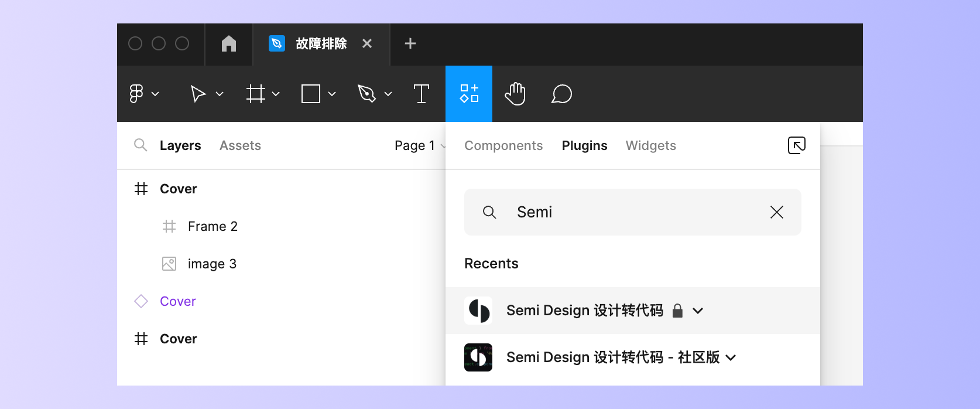Viewport: 980px width, 409px height.
Task: Click the lock icon beside Semi Design
Action: click(678, 311)
